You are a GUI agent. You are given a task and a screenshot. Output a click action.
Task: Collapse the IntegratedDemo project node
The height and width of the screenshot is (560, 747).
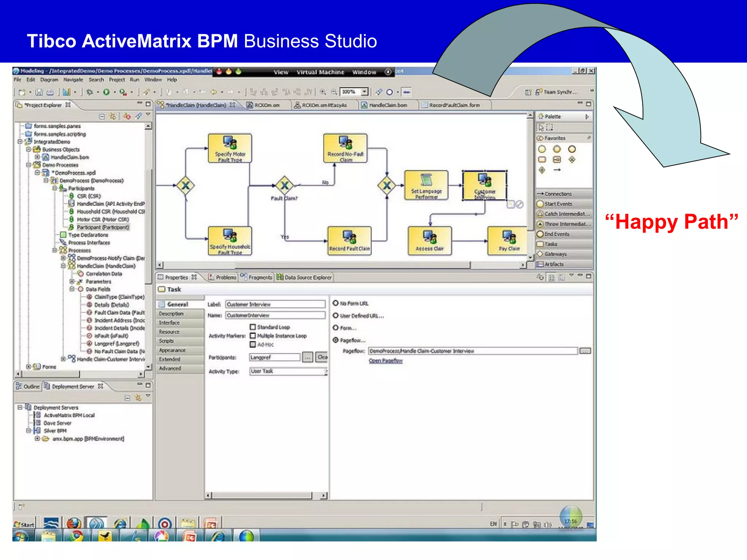point(20,141)
